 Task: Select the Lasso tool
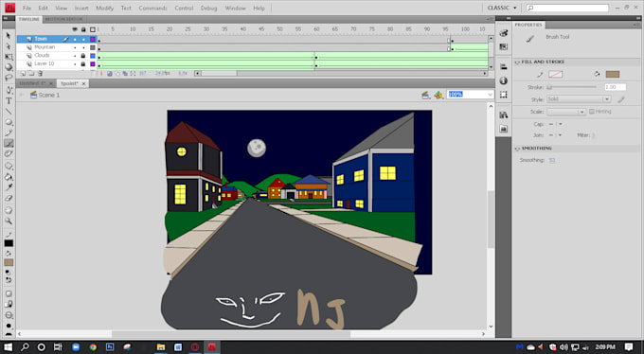(x=9, y=78)
